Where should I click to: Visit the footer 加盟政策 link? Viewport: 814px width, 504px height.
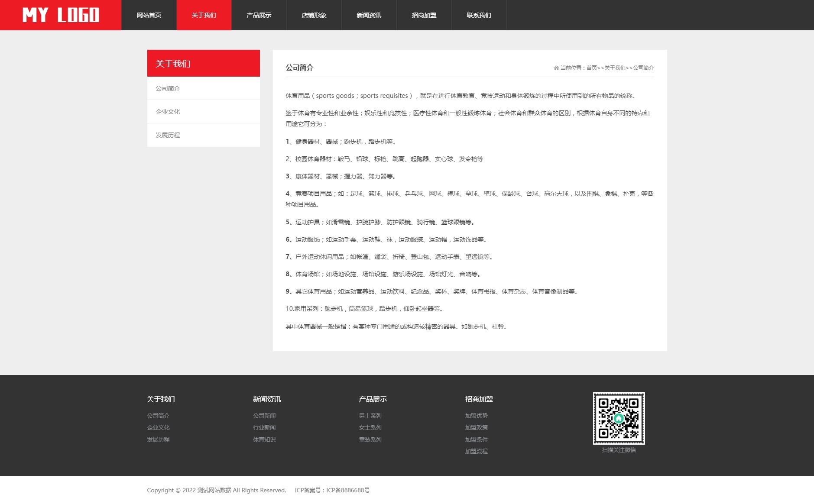coord(476,427)
